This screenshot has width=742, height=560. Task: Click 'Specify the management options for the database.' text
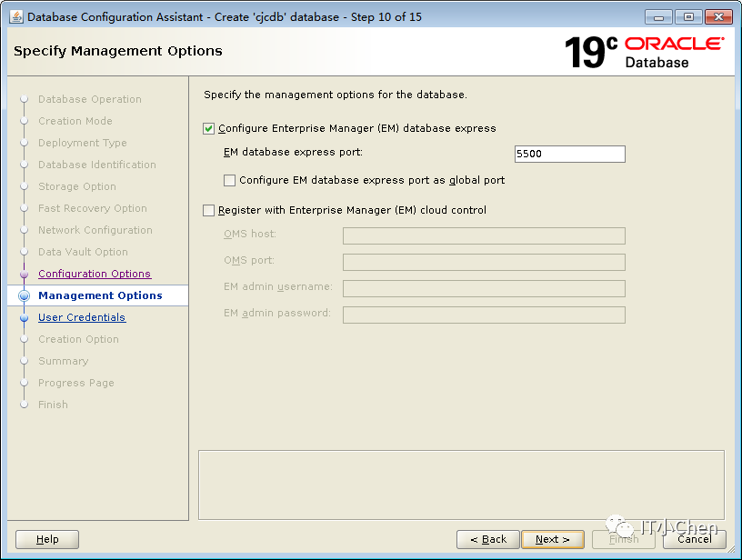click(x=335, y=95)
